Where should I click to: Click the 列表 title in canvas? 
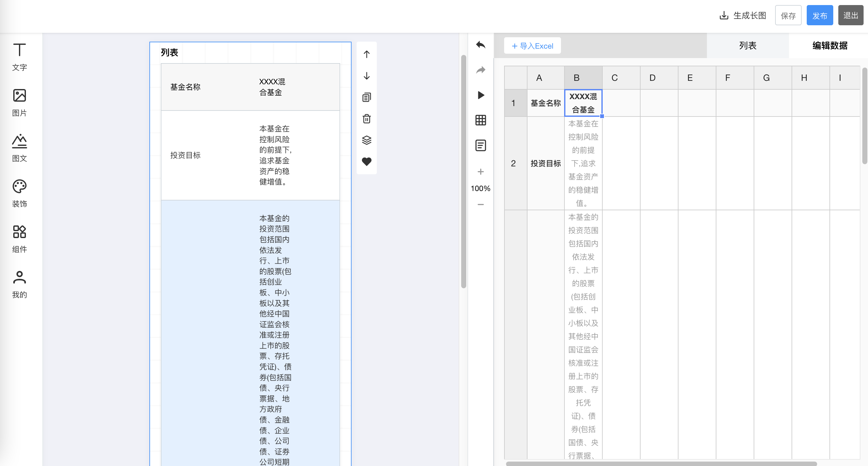(x=170, y=52)
